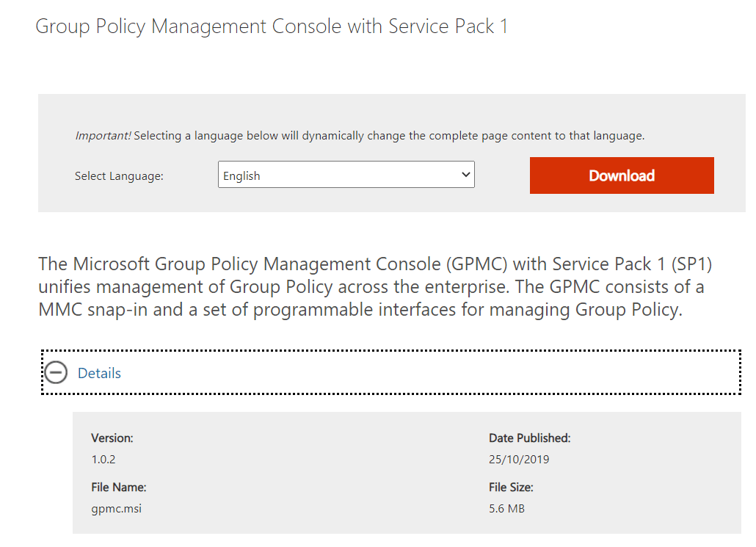Open the Select Language dropdown
The image size is (756, 547).
(346, 175)
